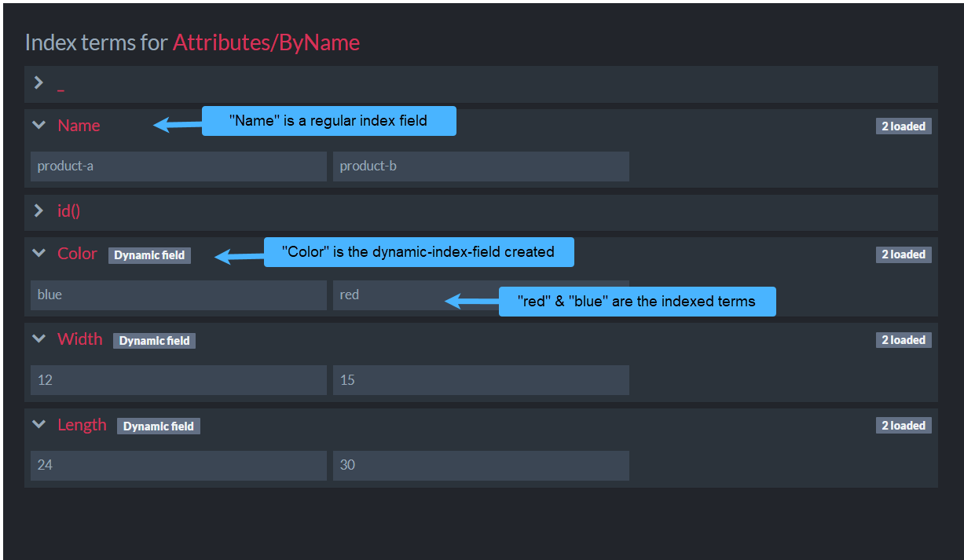Click the 2 loaded badge in Color row

[904, 254]
